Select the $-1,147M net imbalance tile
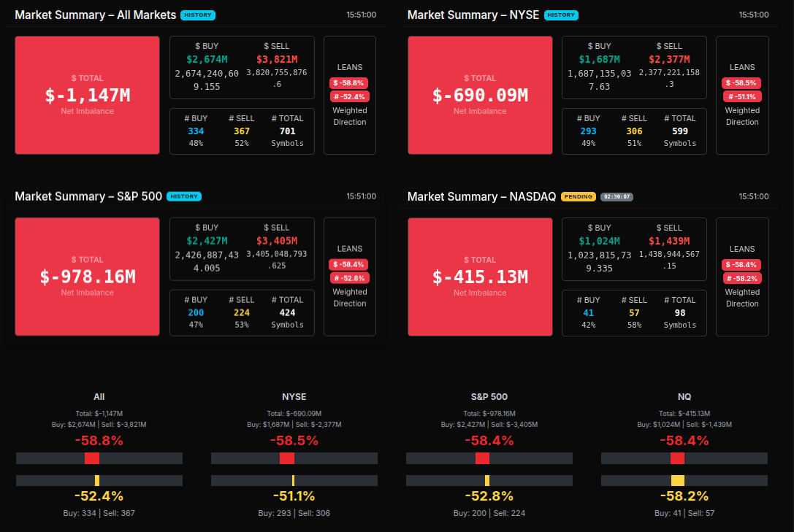Image resolution: width=794 pixels, height=532 pixels. [x=87, y=95]
